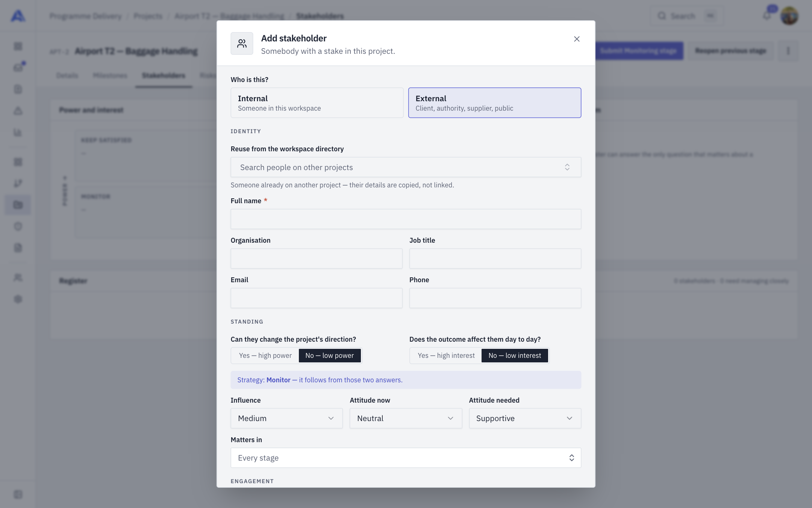Click the Email input field

pyautogui.click(x=317, y=298)
